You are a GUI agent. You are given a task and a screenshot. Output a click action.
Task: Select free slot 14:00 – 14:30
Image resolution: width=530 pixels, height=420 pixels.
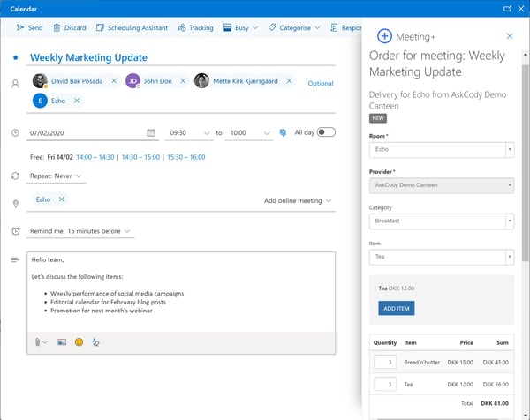95,157
